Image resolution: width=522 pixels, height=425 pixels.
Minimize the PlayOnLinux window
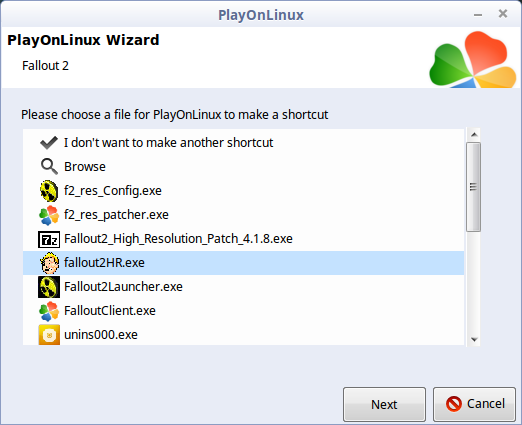coord(478,15)
